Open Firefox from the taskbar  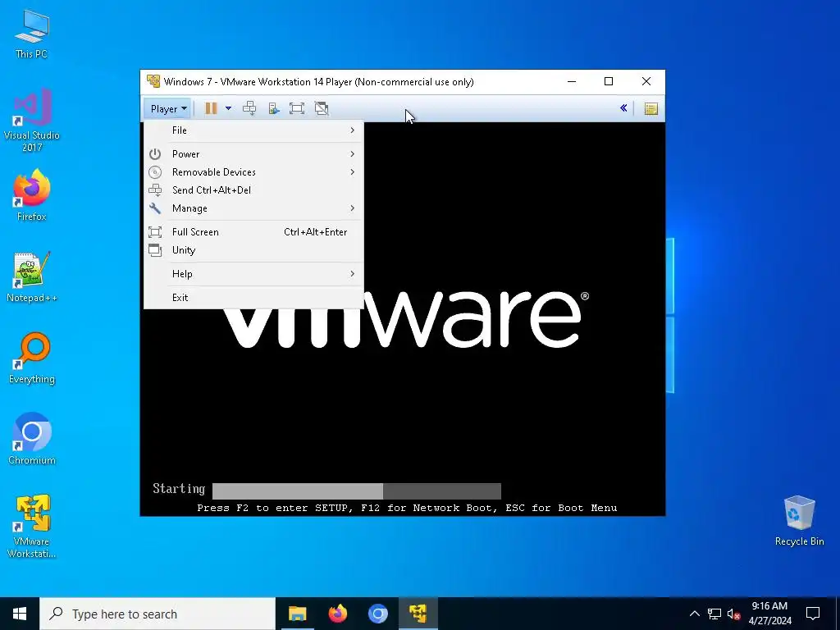[x=337, y=614]
